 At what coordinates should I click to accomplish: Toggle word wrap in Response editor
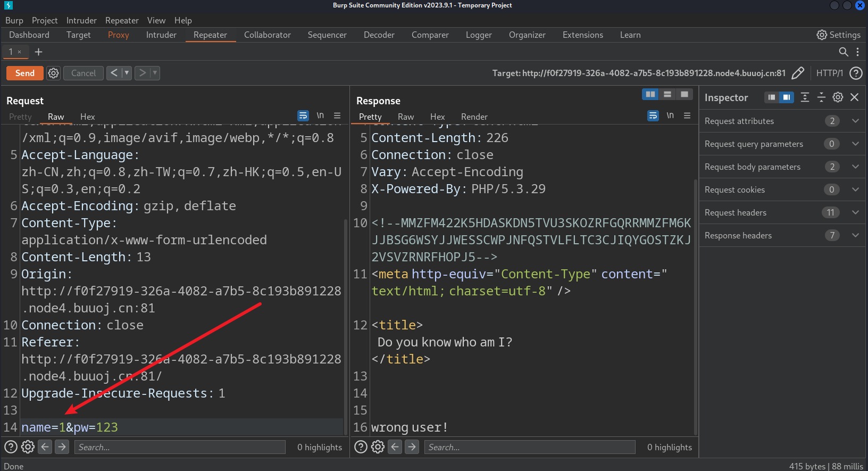653,115
